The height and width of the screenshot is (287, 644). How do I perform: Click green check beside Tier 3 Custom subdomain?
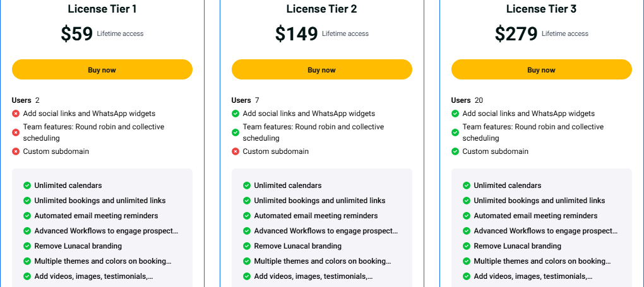pyautogui.click(x=455, y=151)
